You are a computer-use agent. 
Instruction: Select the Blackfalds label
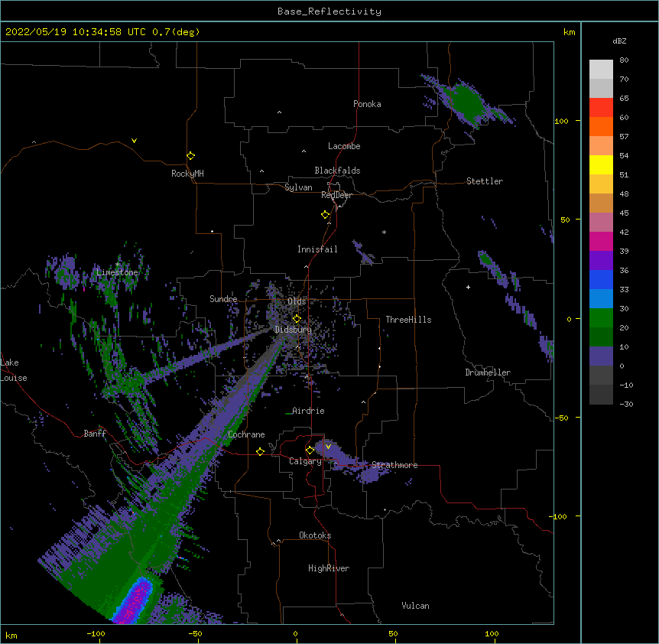tap(337, 171)
